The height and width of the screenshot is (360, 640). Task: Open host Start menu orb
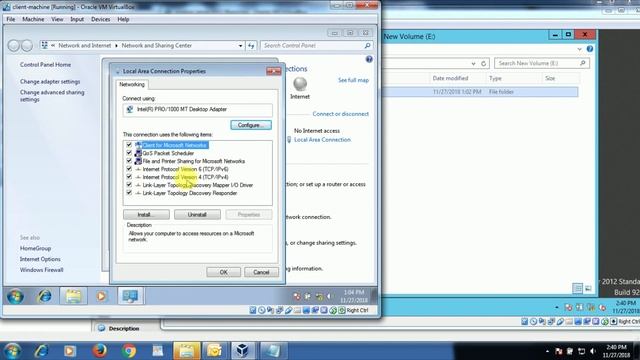[12, 351]
